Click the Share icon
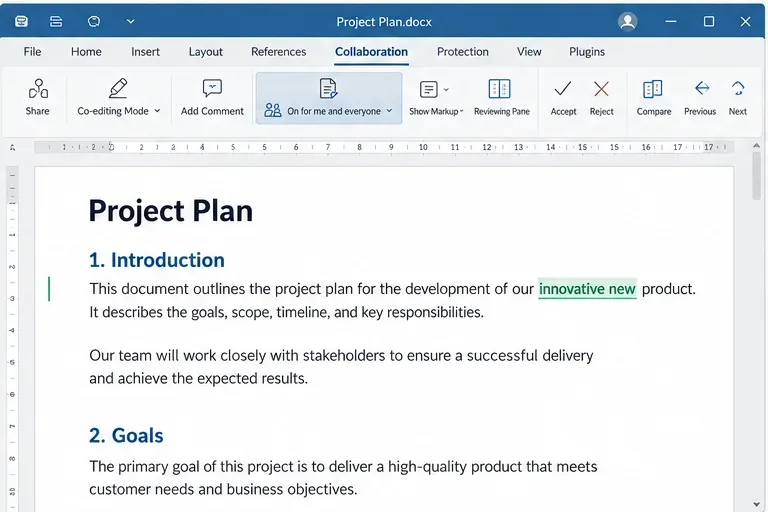 click(38, 89)
